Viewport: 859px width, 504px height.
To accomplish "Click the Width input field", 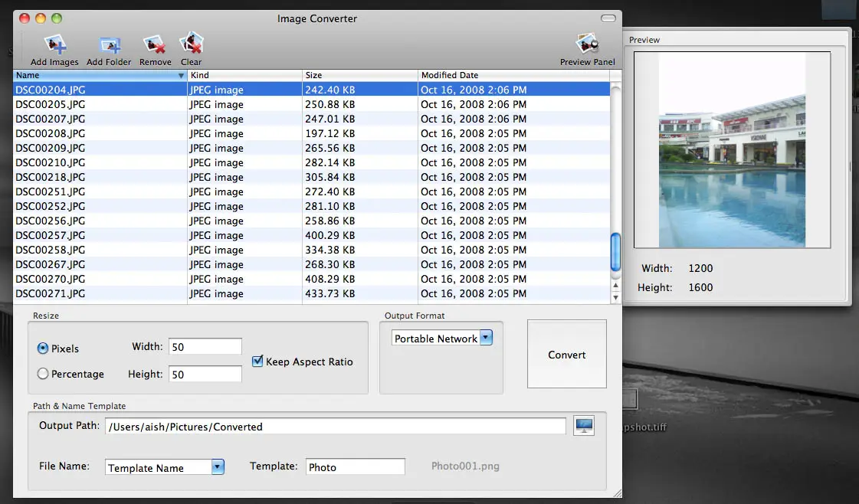I will point(205,347).
